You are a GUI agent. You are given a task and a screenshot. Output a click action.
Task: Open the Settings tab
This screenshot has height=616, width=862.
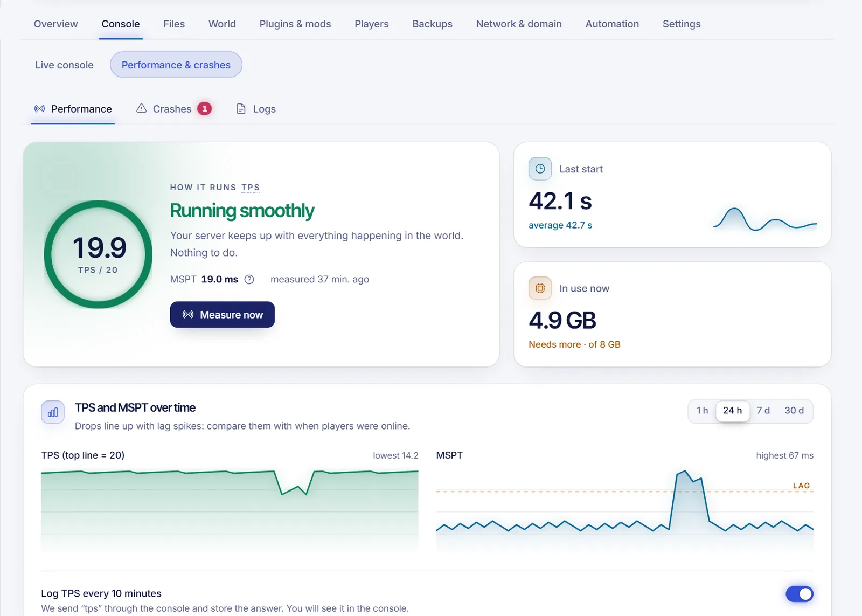(682, 24)
